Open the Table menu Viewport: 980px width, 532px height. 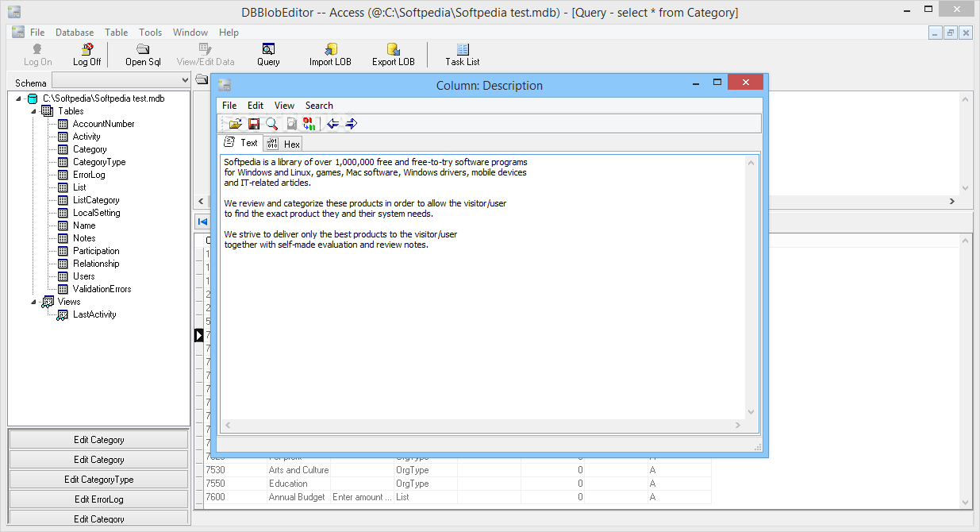tap(116, 33)
